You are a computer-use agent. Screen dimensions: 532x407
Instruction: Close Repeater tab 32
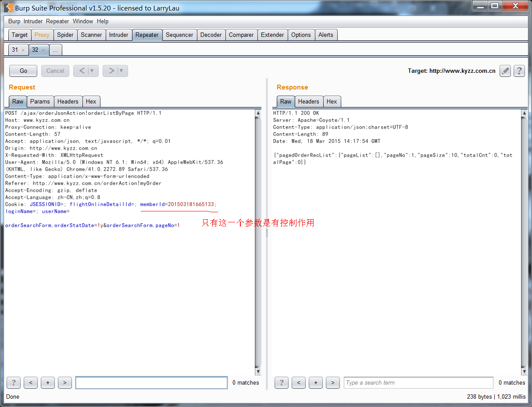click(x=43, y=50)
